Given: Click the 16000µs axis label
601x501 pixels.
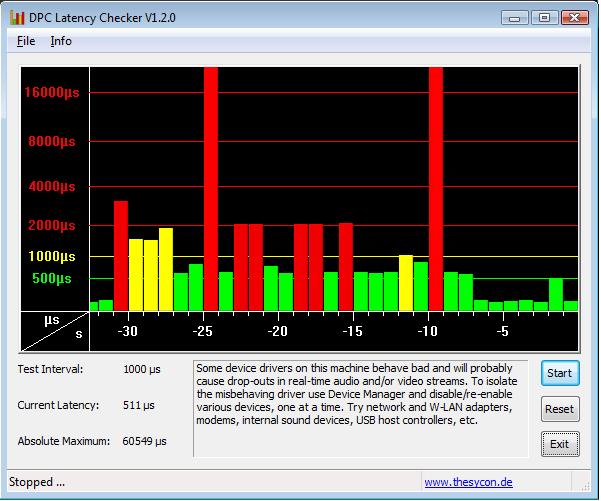Looking at the screenshot, I should pos(52,92).
